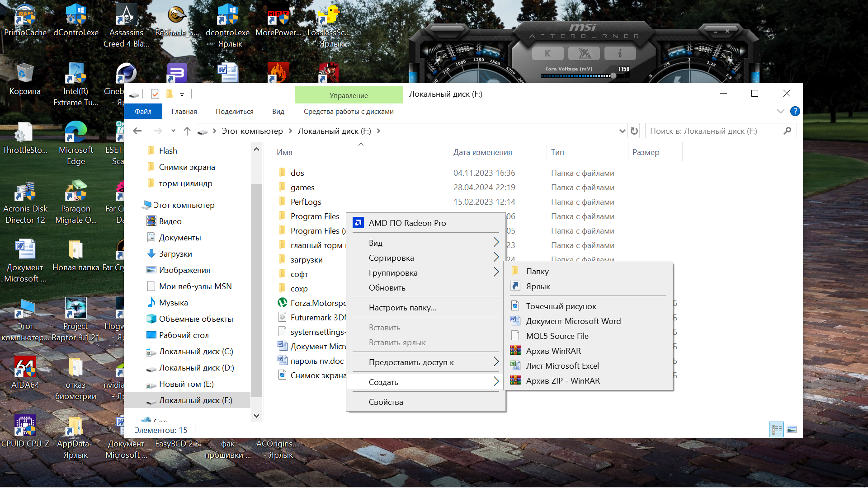The width and height of the screenshot is (868, 488).
Task: Click MSI Afterburner 'K' Kombustor button
Action: (x=547, y=53)
